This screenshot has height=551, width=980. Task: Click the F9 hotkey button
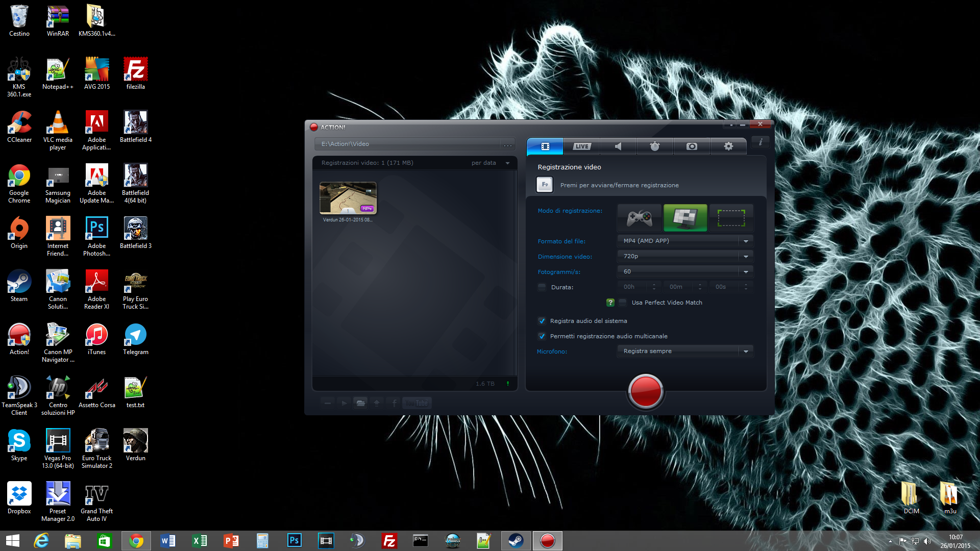[545, 185]
